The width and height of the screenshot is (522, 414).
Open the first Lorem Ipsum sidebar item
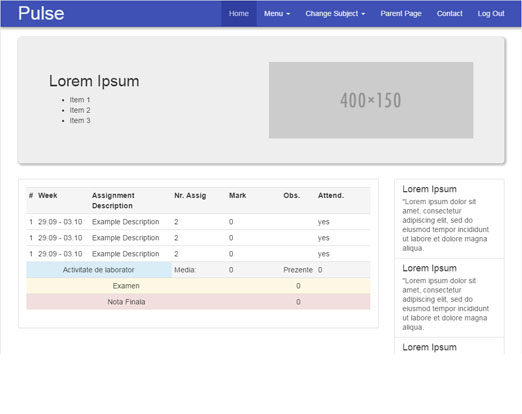[449, 219]
